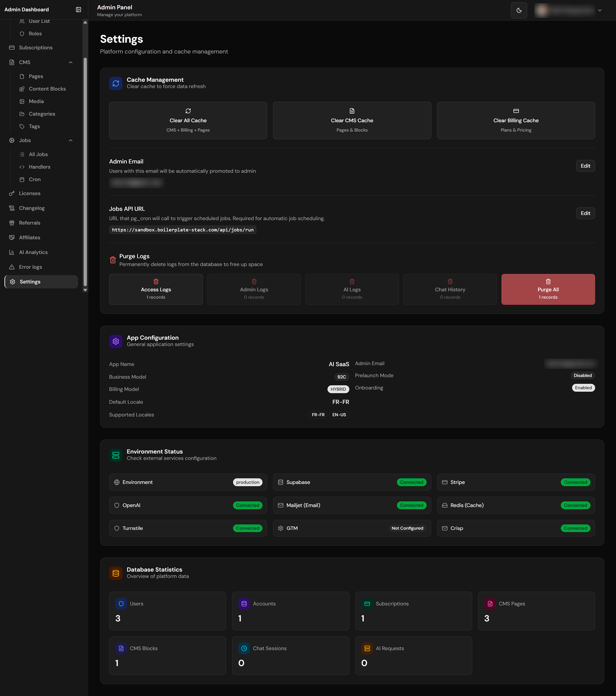
Task: Click the Jobs gear icon in sidebar
Action: coord(12,140)
